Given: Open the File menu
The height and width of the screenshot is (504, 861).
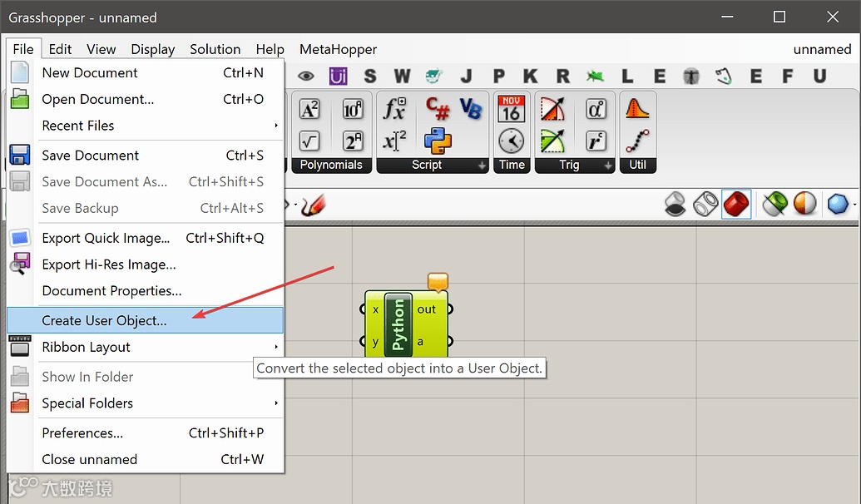Looking at the screenshot, I should [x=23, y=49].
